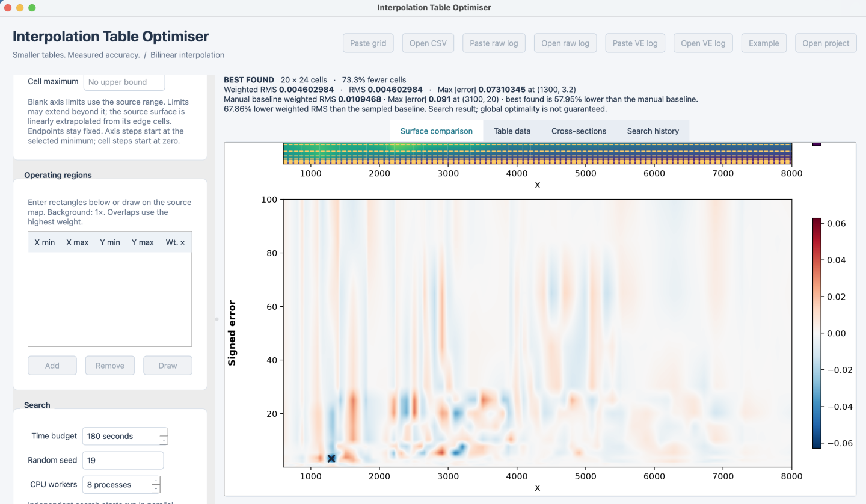This screenshot has width=866, height=504.
Task: Increase the Time budget with the up arrow
Action: click(x=164, y=432)
